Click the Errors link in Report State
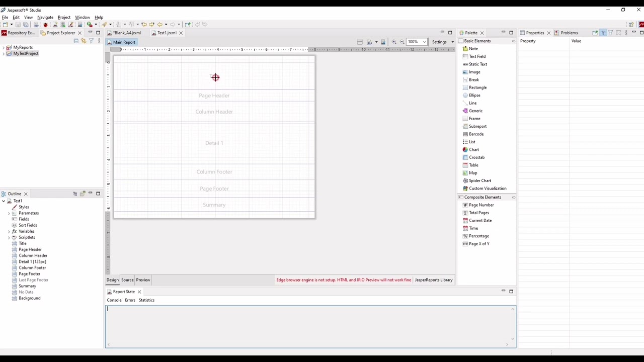The width and height of the screenshot is (644, 362). click(130, 300)
